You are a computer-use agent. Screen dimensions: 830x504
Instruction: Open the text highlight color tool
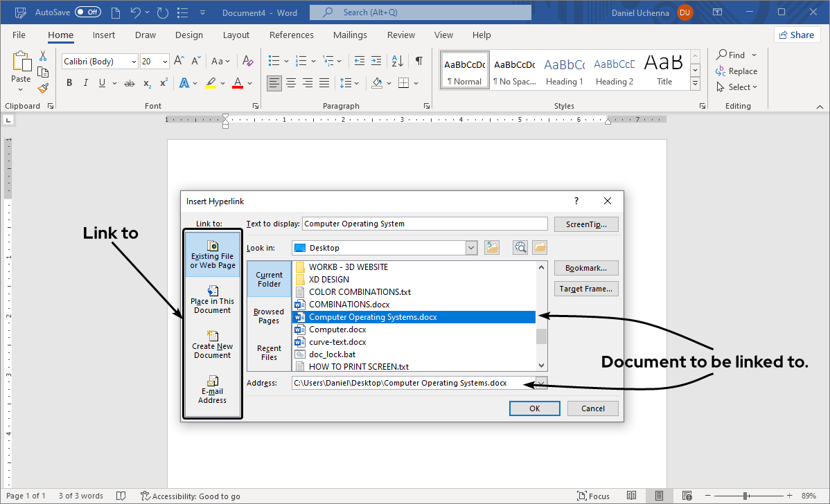click(x=210, y=82)
